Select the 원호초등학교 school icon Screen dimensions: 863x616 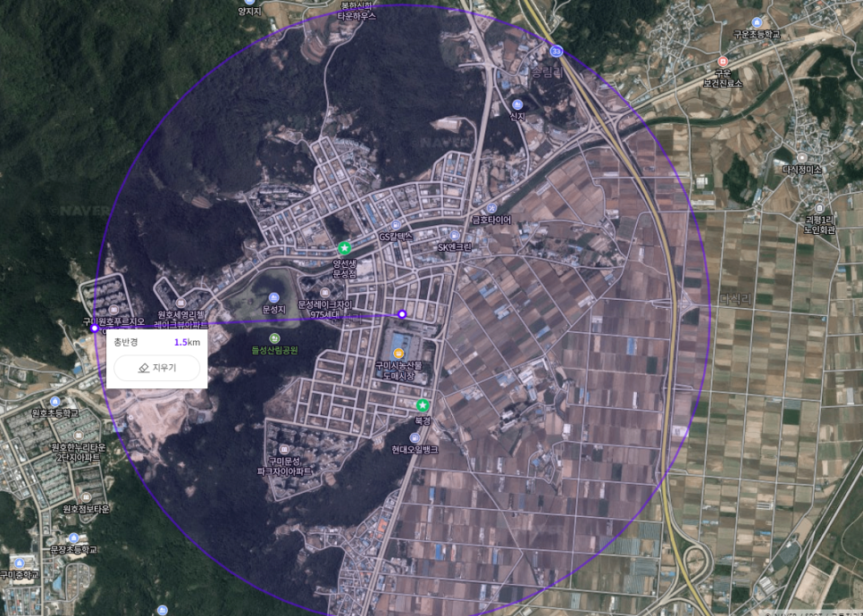click(54, 402)
